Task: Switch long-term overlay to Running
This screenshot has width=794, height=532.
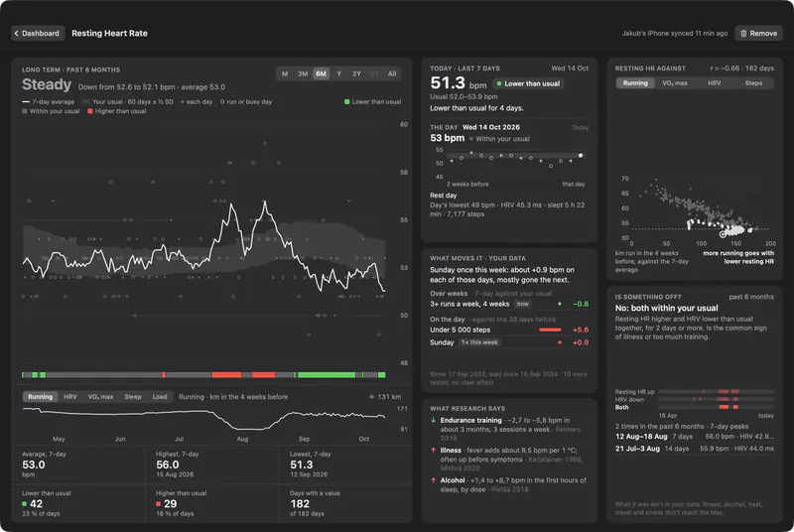Action: [x=40, y=397]
